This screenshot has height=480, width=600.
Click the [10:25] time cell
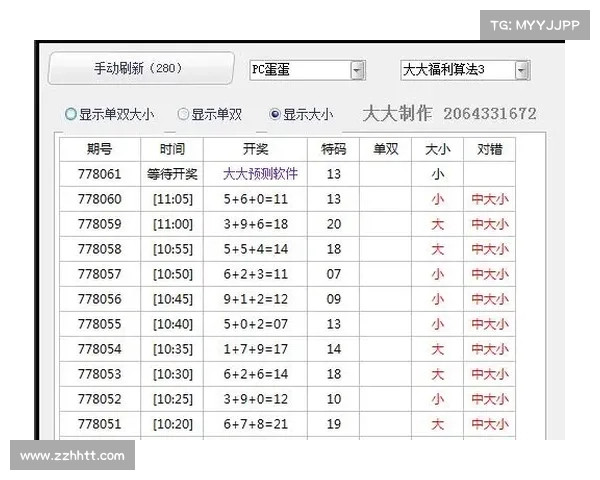(172, 399)
